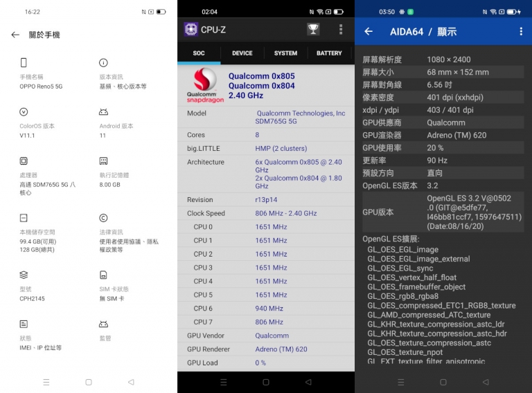Open the CPU-Z trophy icon
532x393 pixels.
(313, 29)
